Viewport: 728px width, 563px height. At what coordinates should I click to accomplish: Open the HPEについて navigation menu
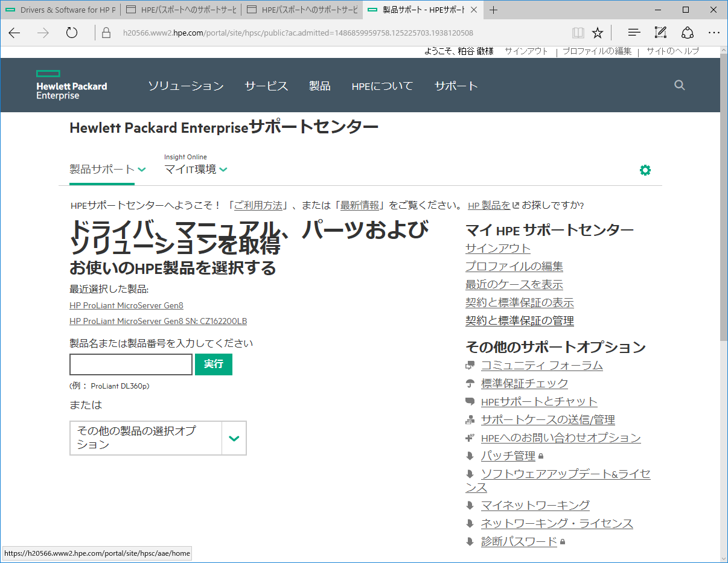click(x=382, y=86)
